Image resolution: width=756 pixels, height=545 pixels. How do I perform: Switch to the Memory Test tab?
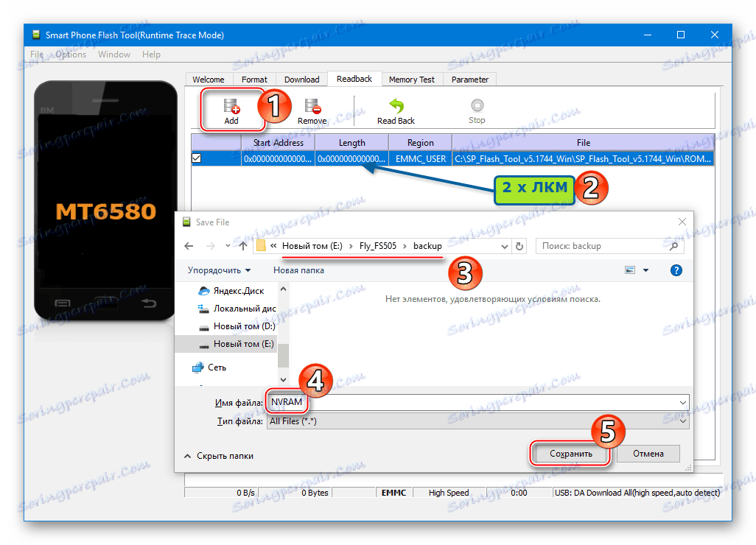click(412, 80)
